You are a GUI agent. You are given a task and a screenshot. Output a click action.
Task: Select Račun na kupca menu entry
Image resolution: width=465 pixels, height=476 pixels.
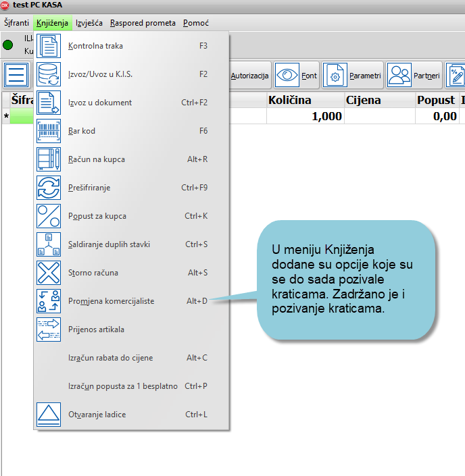click(x=97, y=159)
